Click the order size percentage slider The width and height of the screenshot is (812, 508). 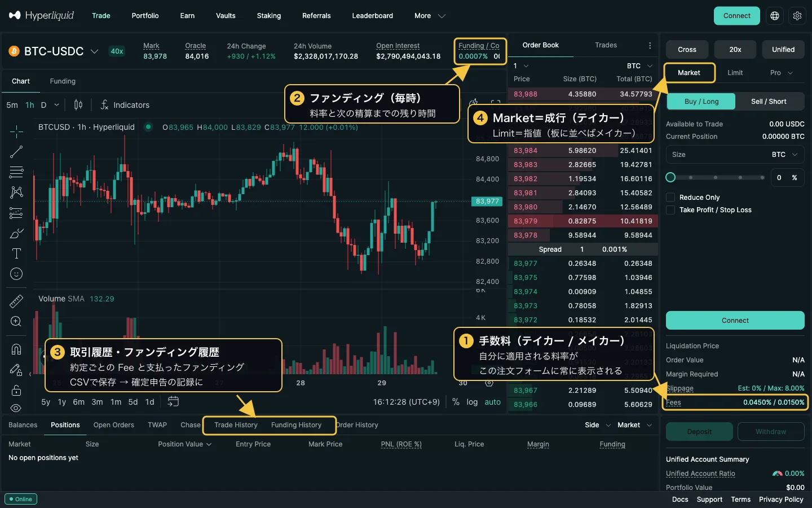[x=716, y=177]
